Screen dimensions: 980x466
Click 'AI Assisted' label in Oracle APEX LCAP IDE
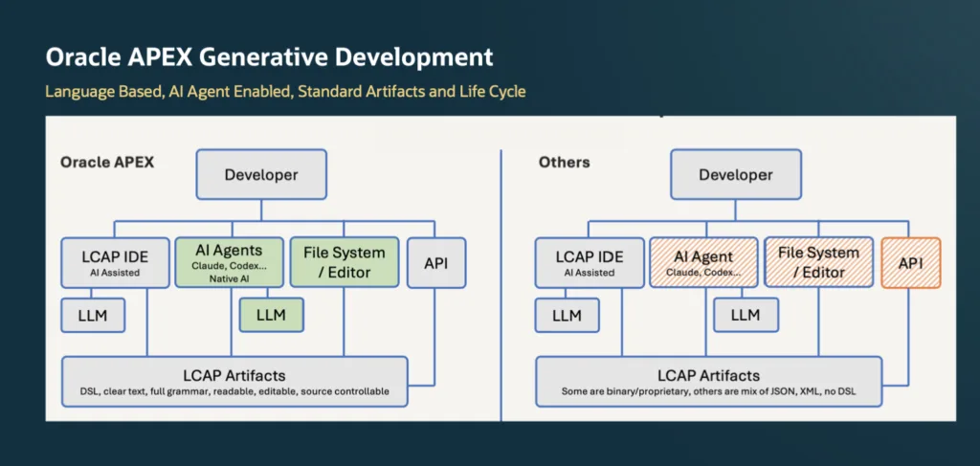click(x=116, y=273)
